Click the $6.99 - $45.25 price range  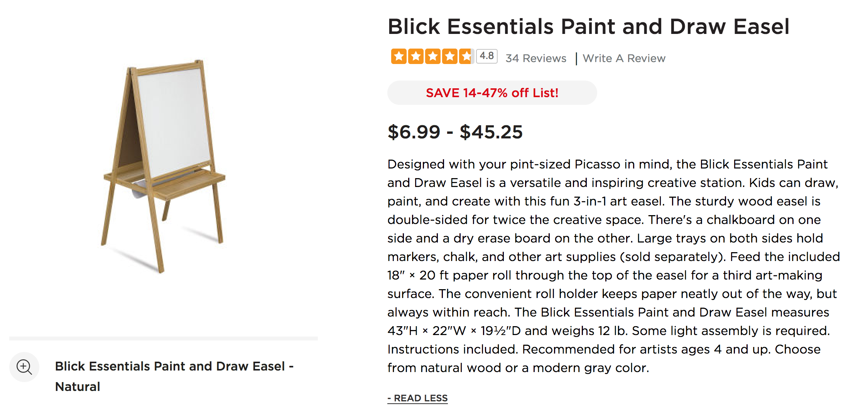[x=455, y=132]
